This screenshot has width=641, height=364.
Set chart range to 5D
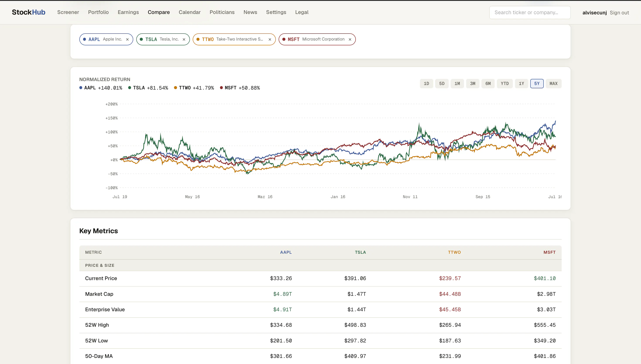442,83
